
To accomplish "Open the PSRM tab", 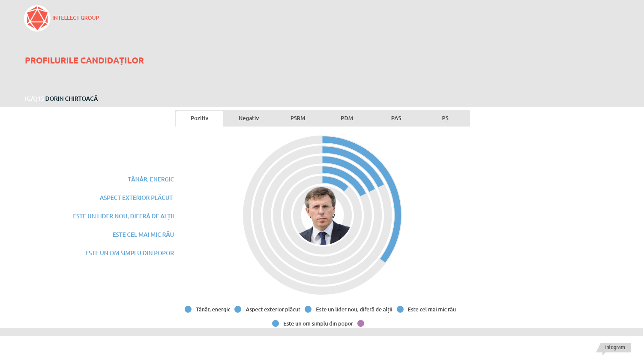I will (298, 118).
